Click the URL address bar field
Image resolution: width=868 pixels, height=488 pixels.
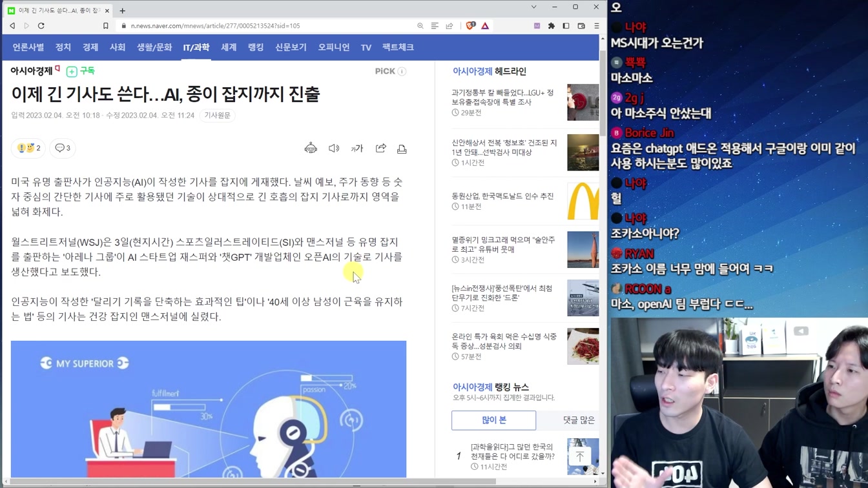(x=268, y=26)
